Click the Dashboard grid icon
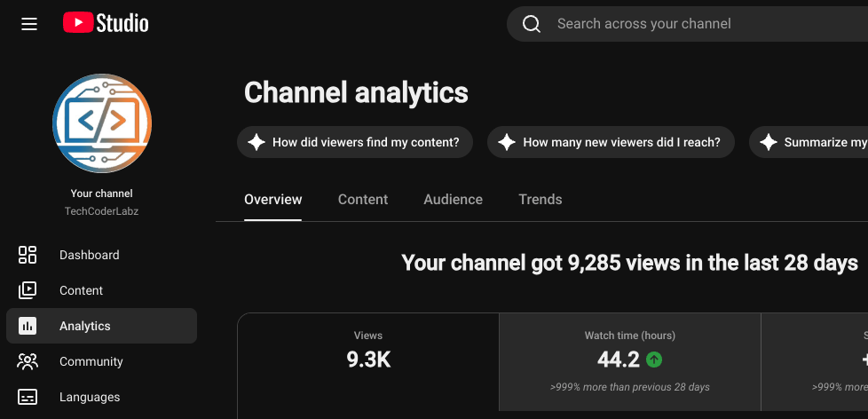The height and width of the screenshot is (419, 868). pos(28,255)
